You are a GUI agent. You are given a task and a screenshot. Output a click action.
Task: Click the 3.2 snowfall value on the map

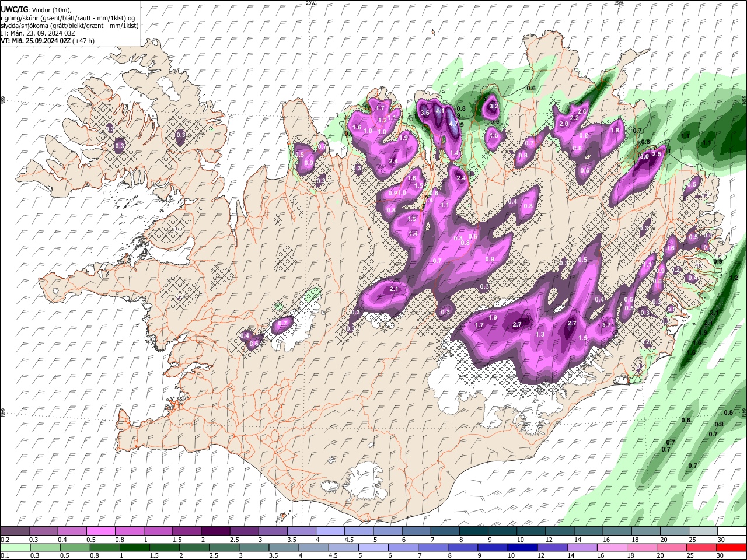coord(493,106)
